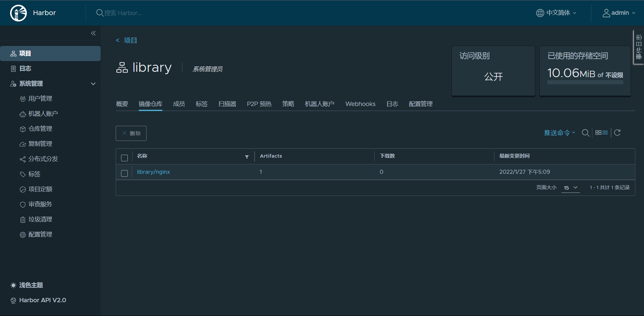Screen dimensions: 644x316
Task: Collapse the sidebar with double-chevron icon
Action: click(x=93, y=33)
